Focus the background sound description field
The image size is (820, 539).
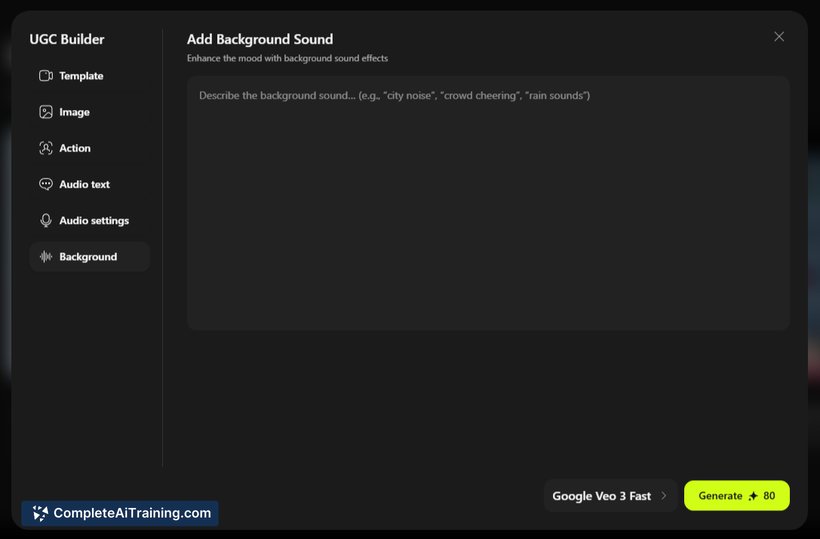point(488,203)
